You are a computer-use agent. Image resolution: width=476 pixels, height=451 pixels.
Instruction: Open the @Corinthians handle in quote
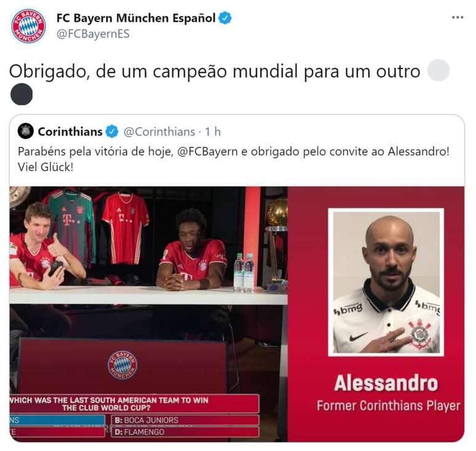coord(159,132)
